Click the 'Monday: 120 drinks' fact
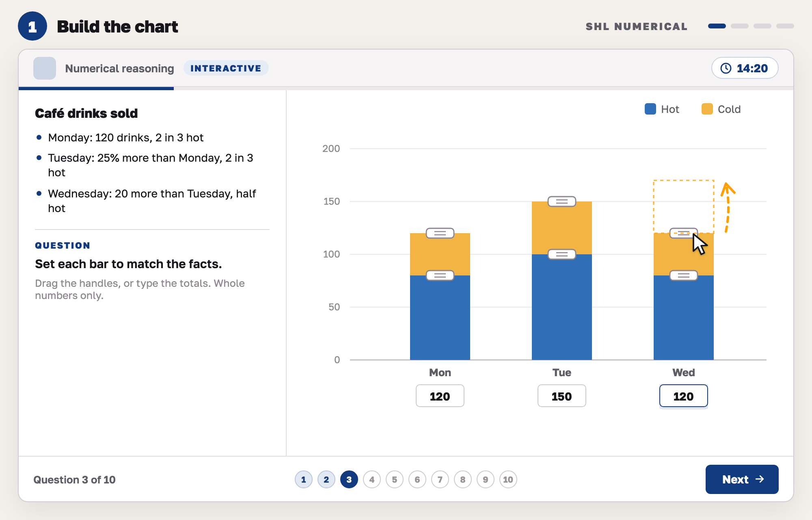812x520 pixels. click(x=125, y=138)
